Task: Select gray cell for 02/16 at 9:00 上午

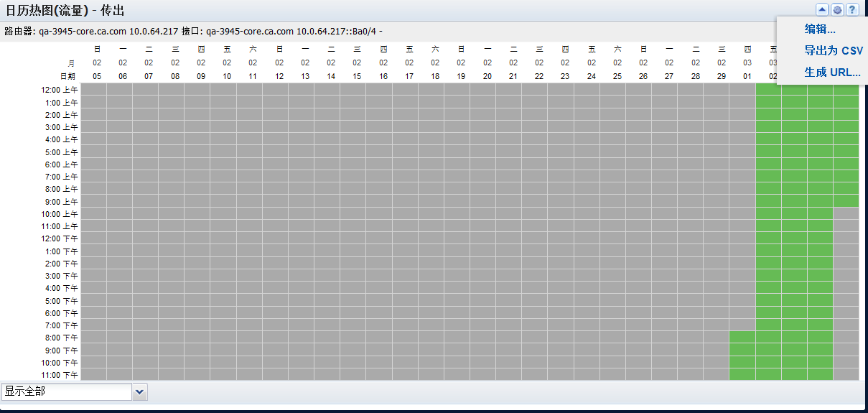Action: pyautogui.click(x=378, y=201)
